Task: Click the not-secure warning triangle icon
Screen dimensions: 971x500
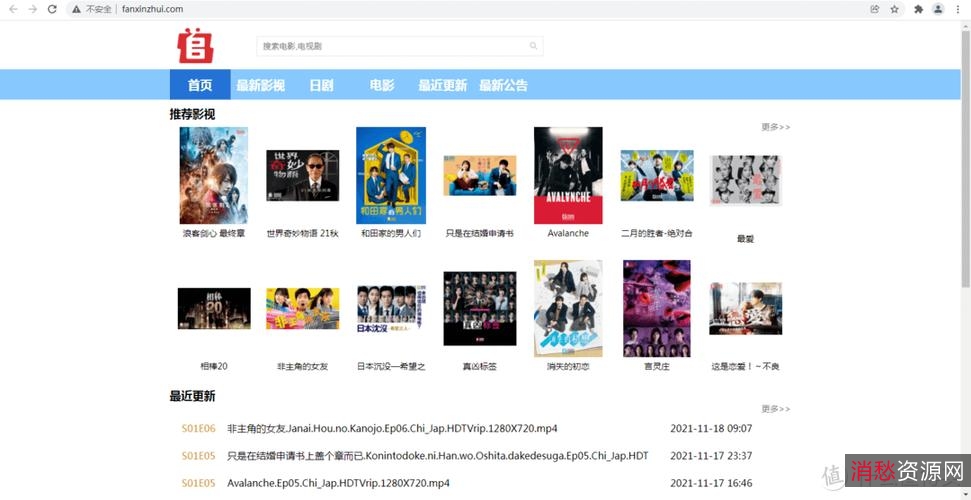Action: (x=77, y=9)
